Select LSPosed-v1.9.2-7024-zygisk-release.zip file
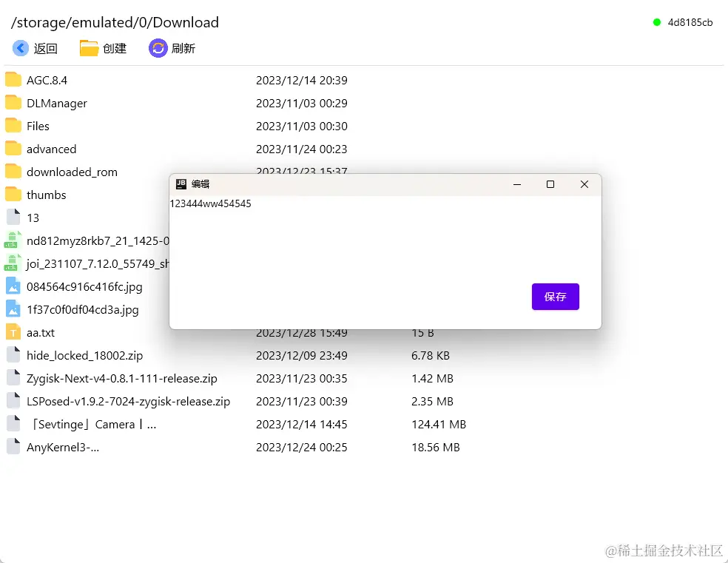This screenshot has height=563, width=728. click(128, 402)
